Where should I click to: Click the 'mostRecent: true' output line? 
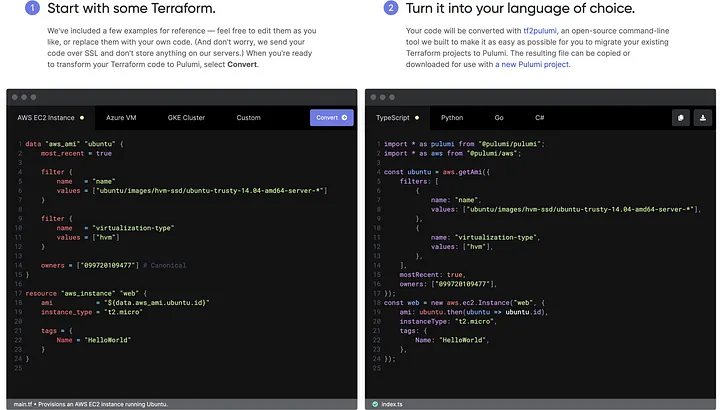click(x=433, y=275)
